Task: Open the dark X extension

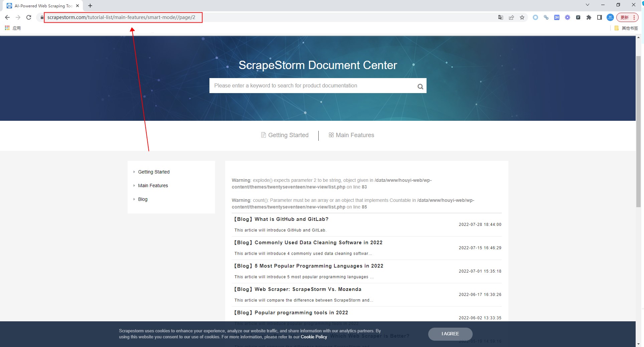Action: [578, 17]
